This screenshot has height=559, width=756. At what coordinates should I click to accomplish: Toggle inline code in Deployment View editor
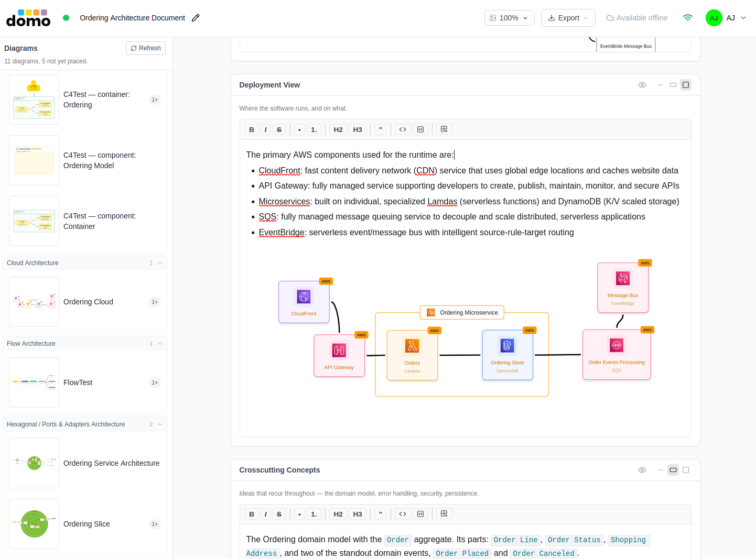coord(403,129)
